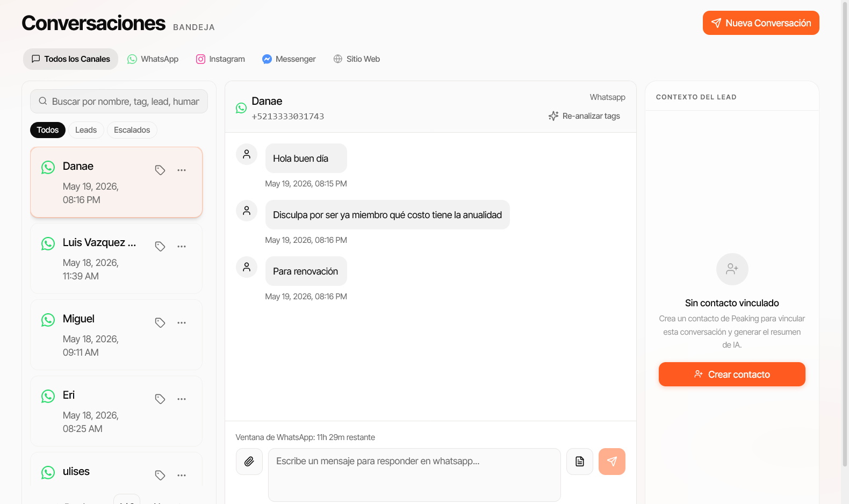Click the Whatsapp label in chat header
The width and height of the screenshot is (849, 504).
click(x=608, y=97)
